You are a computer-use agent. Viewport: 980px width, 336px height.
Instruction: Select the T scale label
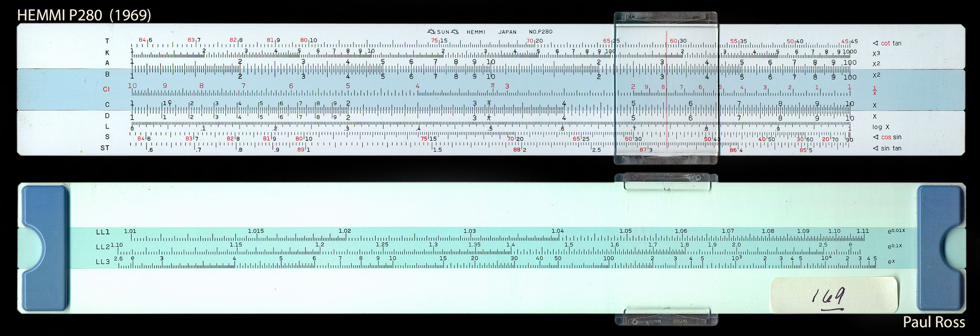pyautogui.click(x=107, y=41)
